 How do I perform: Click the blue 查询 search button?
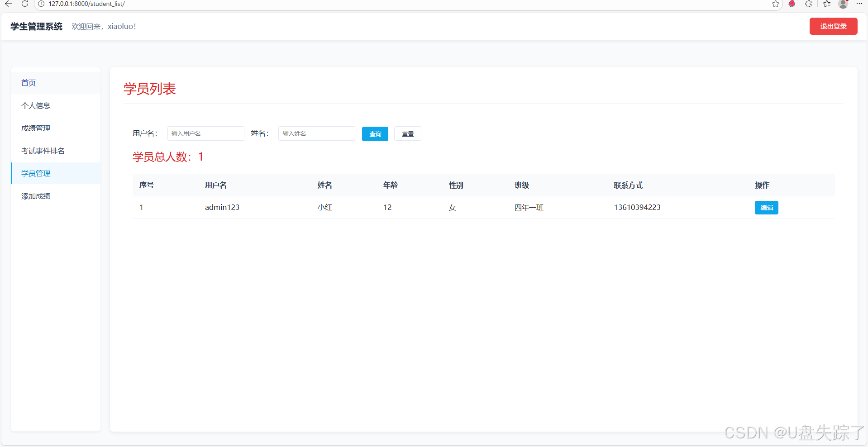pyautogui.click(x=375, y=134)
